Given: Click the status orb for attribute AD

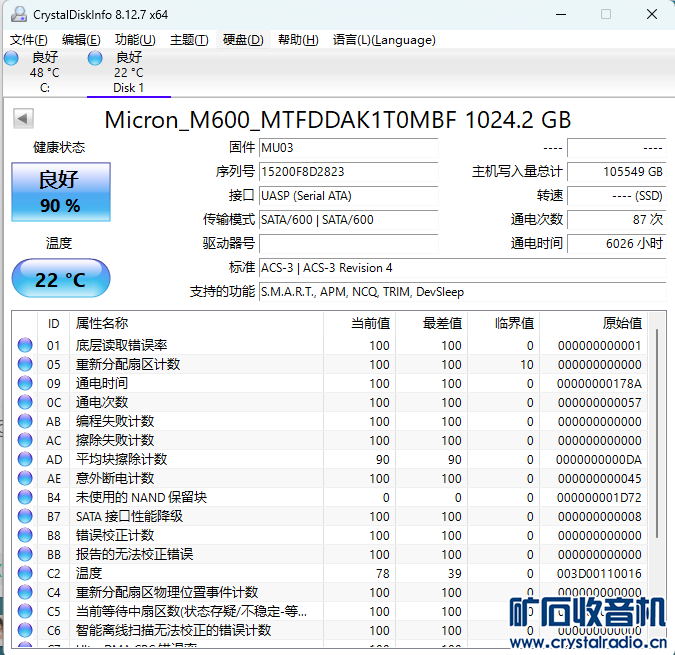Looking at the screenshot, I should (x=25, y=459).
